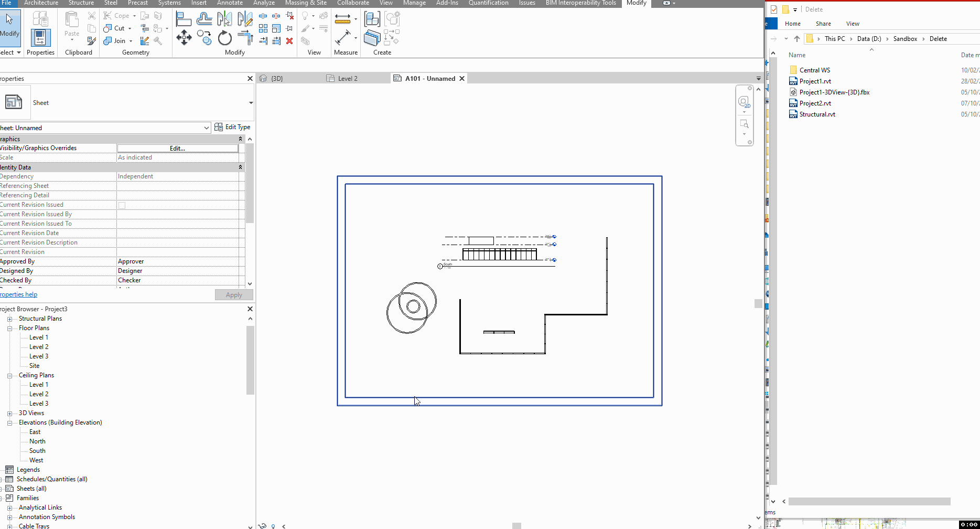Open the Properties help link
Screen dimensions: 980x529
[18, 294]
